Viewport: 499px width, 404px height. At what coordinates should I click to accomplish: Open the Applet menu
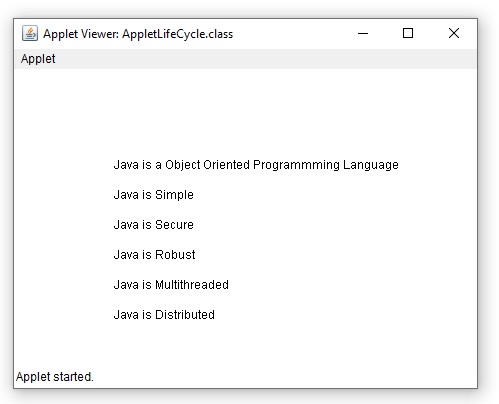pos(38,59)
